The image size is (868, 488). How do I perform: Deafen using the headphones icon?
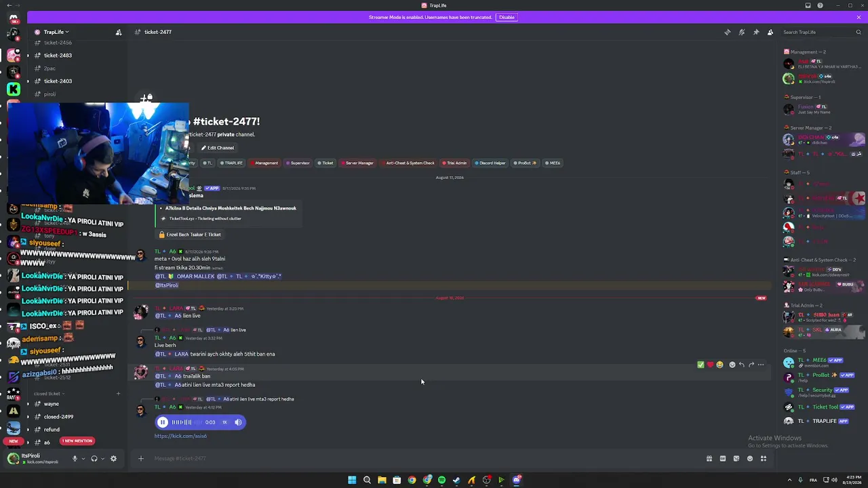pyautogui.click(x=94, y=459)
